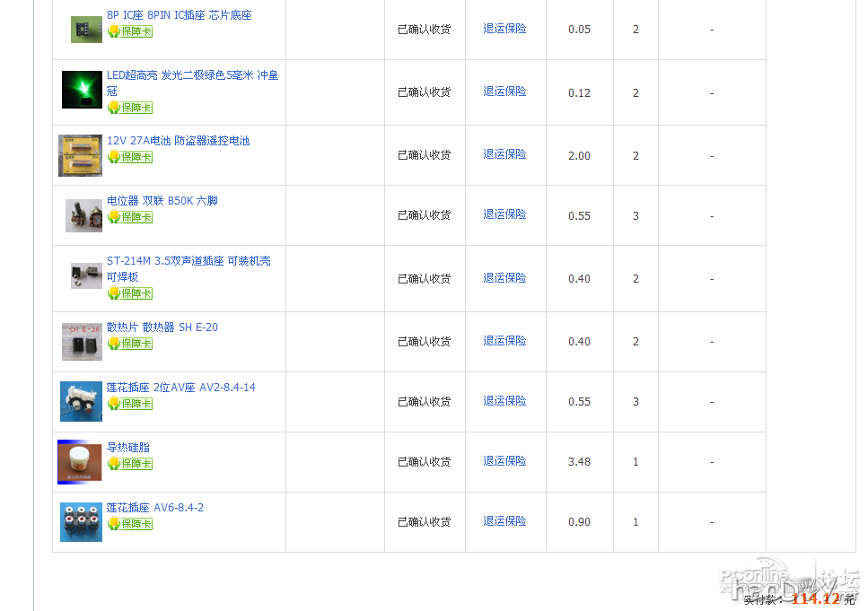The image size is (868, 611).
Task: Open 莲花插座 2位AV座 AV2-8.4-14 link
Action: [180, 388]
